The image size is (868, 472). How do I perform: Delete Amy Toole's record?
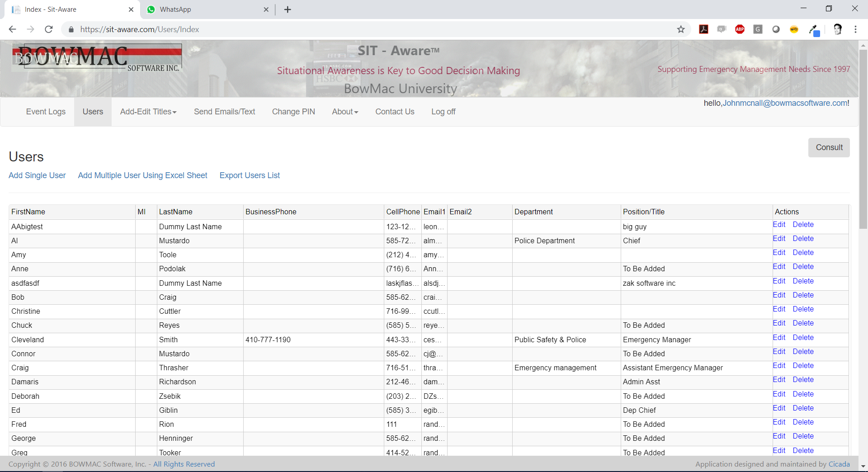[x=803, y=253]
